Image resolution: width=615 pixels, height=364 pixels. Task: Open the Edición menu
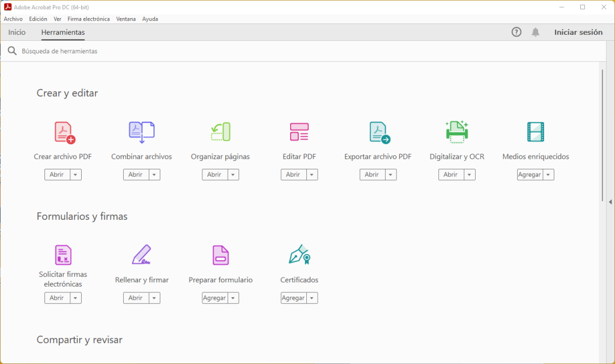(x=38, y=19)
